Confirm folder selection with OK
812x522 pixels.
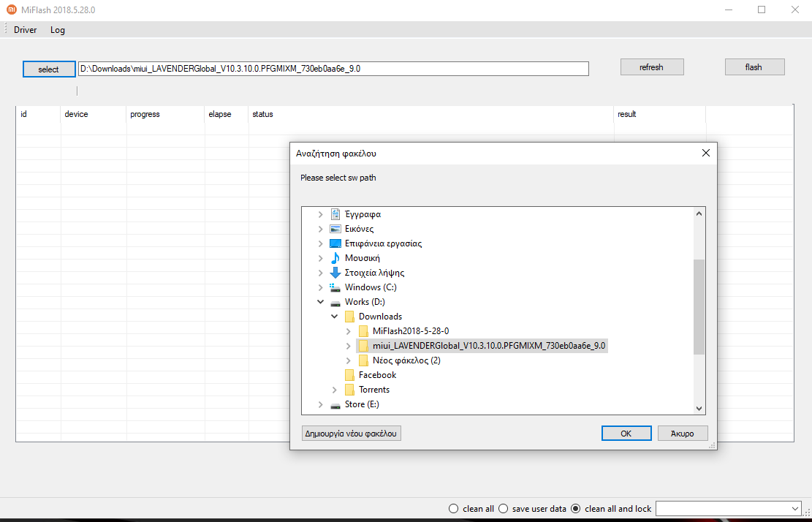pyautogui.click(x=626, y=433)
